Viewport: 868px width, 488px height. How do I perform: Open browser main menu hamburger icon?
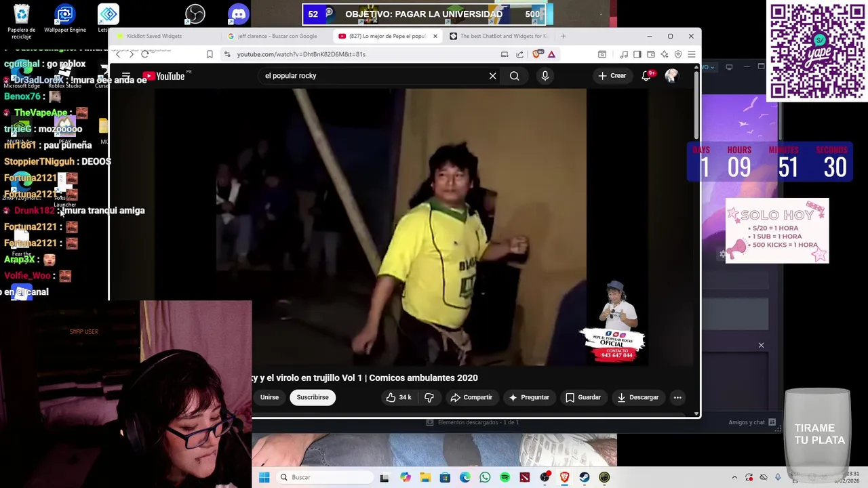692,54
